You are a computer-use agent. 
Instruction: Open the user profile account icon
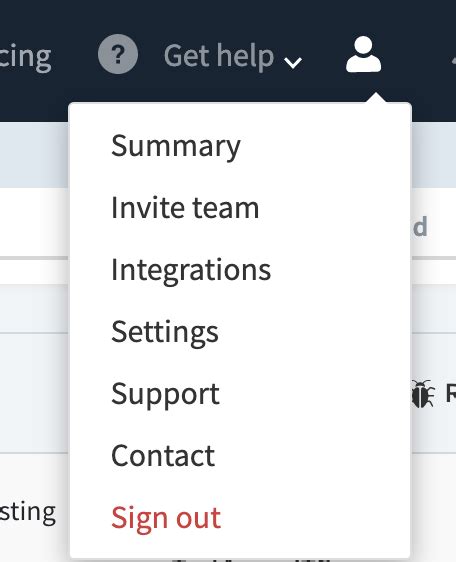(x=364, y=54)
